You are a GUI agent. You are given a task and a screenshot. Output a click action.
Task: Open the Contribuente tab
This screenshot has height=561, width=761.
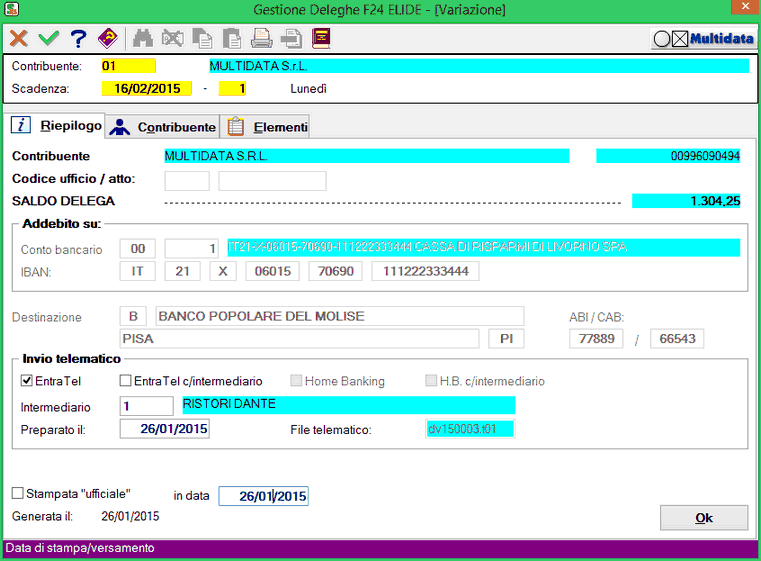tap(163, 127)
